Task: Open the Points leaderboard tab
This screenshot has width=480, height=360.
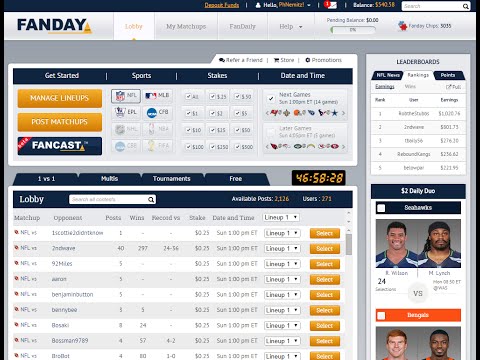Action: click(x=448, y=75)
